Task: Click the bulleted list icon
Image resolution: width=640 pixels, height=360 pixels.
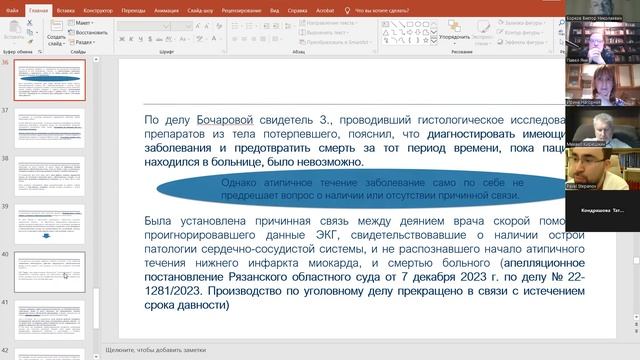Action: (x=236, y=26)
